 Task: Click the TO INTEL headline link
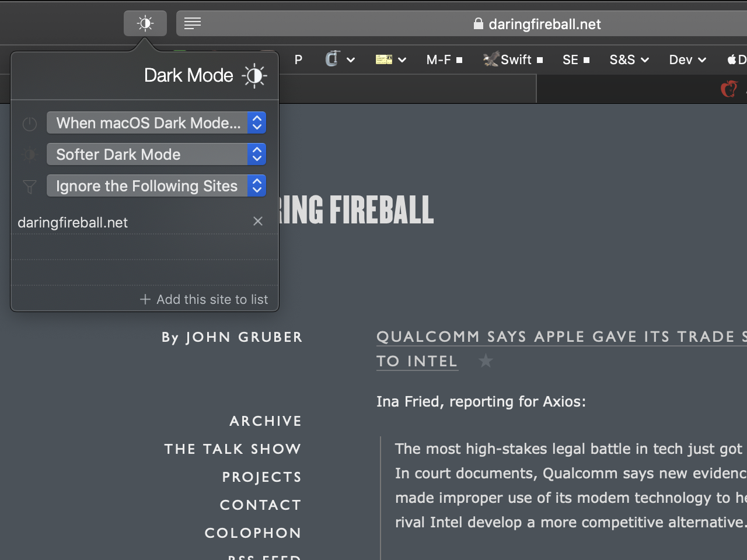417,362
